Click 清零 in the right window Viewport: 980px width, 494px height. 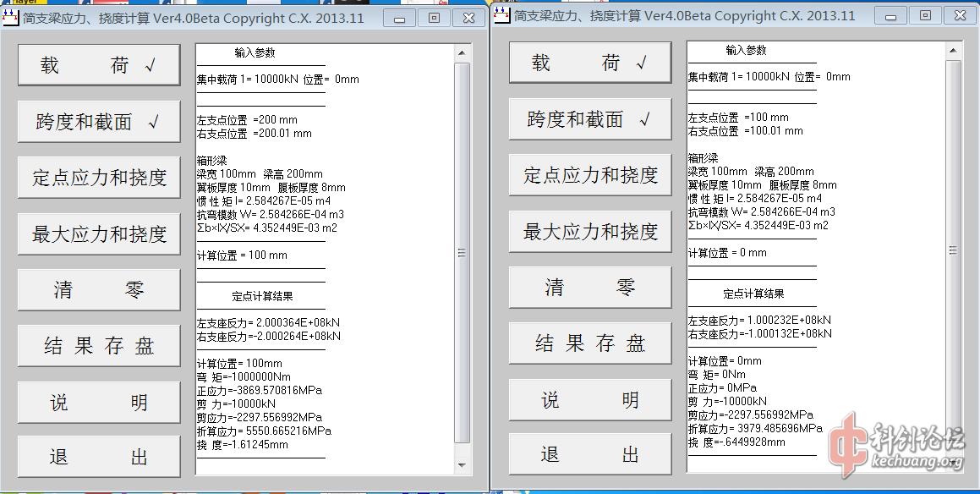(590, 288)
